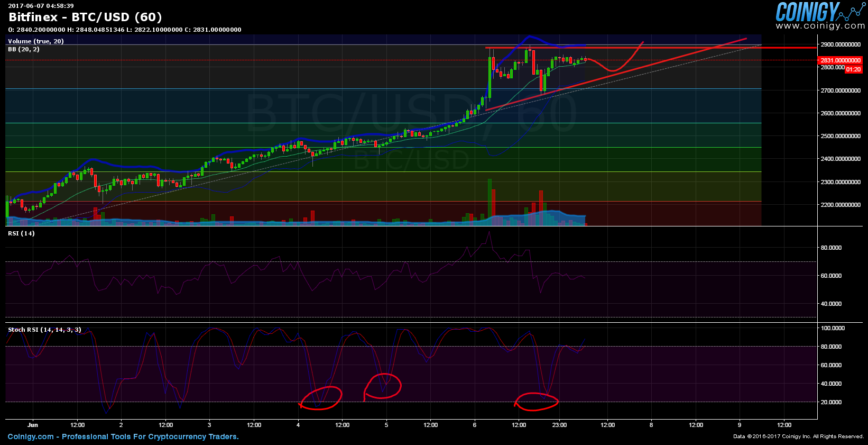Click the tallest green volume bar on June 6

(490, 202)
